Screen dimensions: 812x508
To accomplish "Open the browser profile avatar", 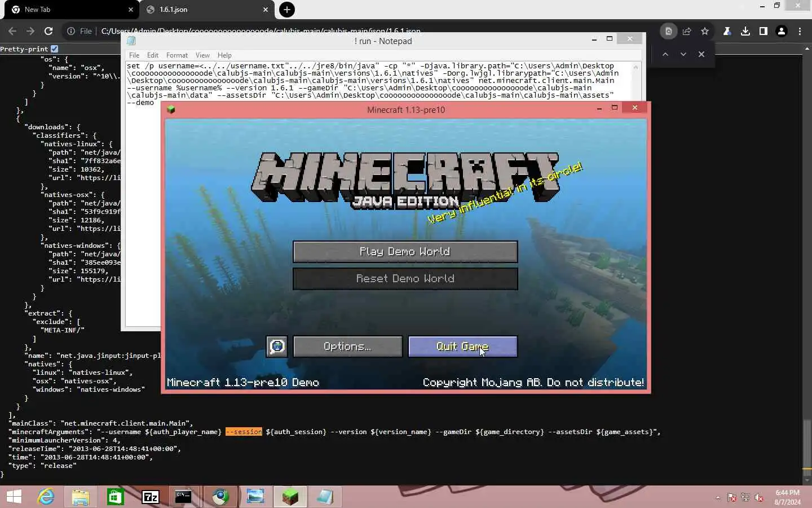I will point(782,32).
